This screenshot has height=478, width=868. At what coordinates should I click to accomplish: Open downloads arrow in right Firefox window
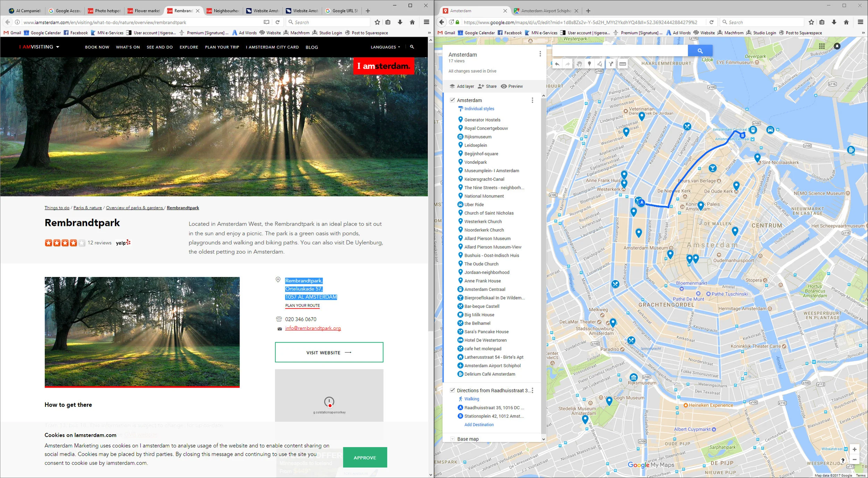coord(834,22)
